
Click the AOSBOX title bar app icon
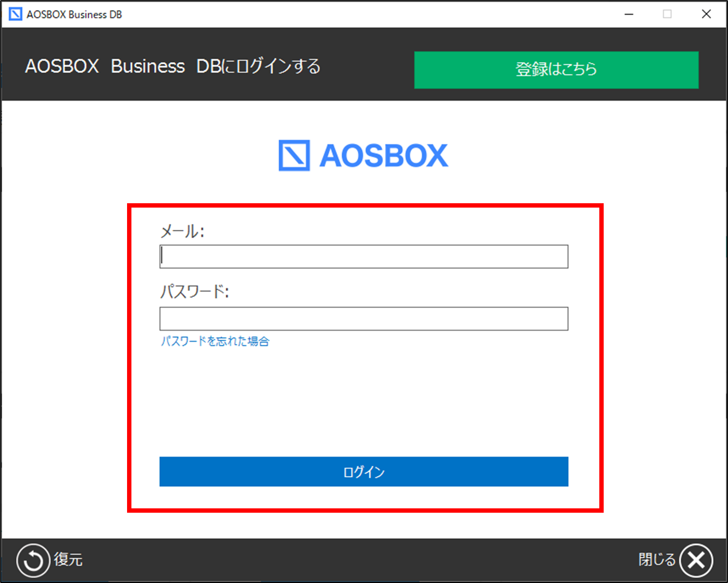[16, 14]
